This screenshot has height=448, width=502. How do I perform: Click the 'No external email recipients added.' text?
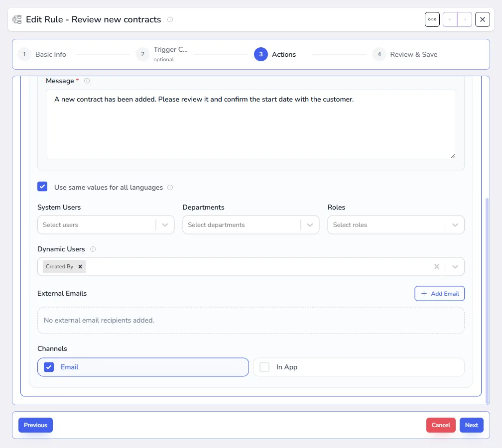pos(99,321)
